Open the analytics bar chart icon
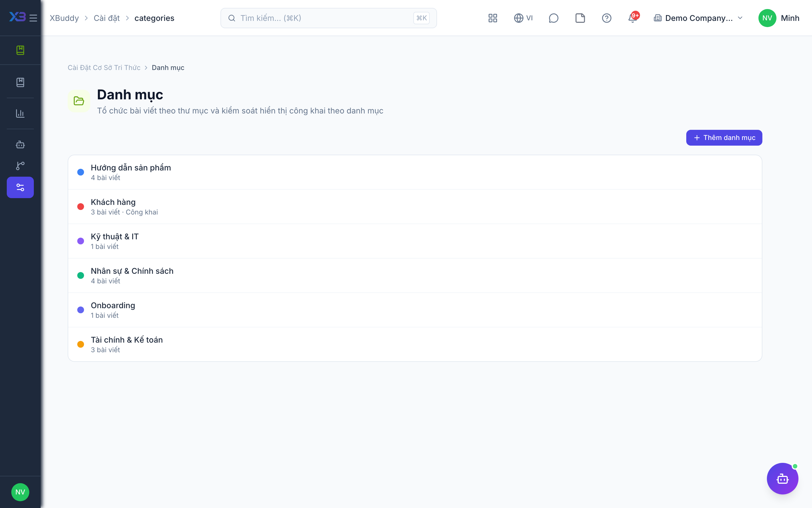812x508 pixels. tap(20, 113)
